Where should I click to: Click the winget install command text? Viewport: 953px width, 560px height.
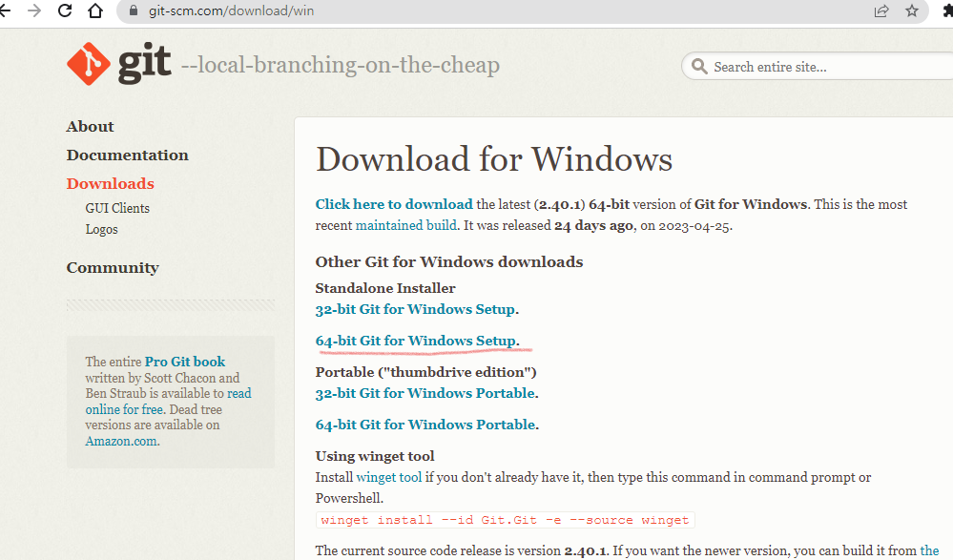pos(505,521)
